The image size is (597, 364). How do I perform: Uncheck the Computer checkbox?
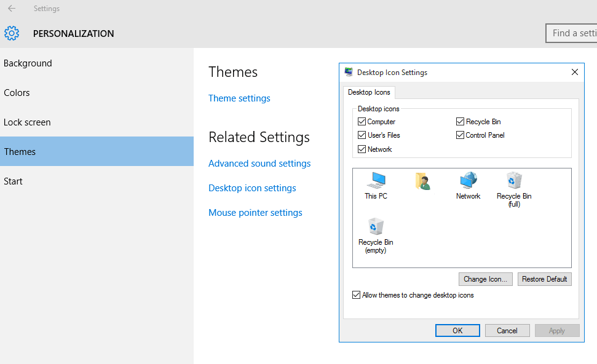362,121
